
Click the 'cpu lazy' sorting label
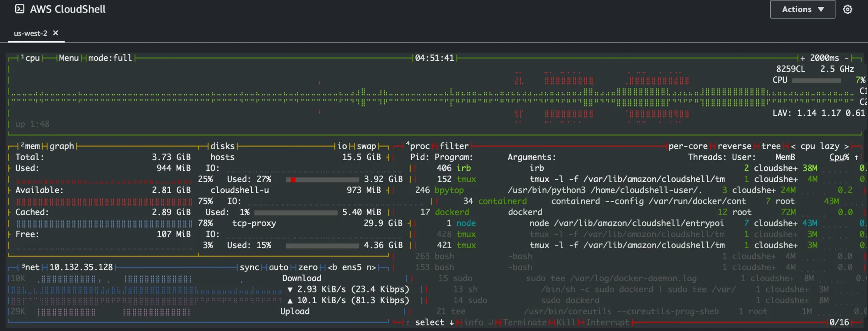point(820,146)
